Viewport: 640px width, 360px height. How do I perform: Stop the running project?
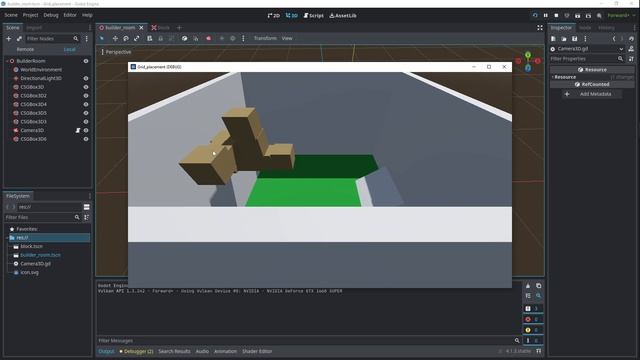click(x=556, y=16)
